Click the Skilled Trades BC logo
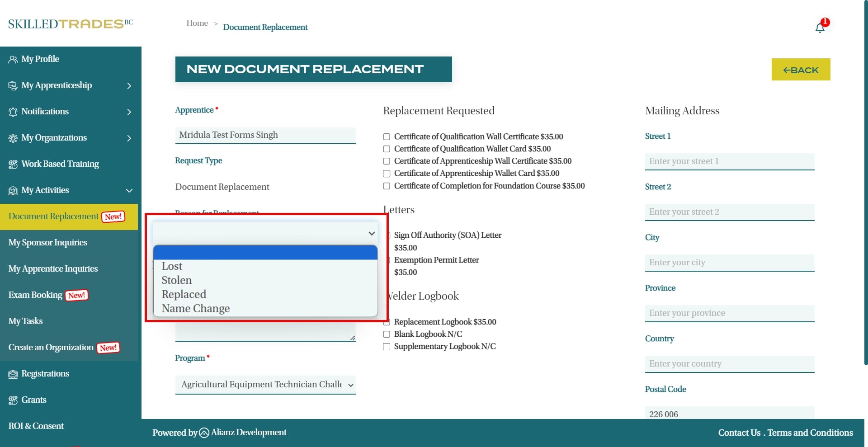Screen dimensions: 868x447 (71, 24)
